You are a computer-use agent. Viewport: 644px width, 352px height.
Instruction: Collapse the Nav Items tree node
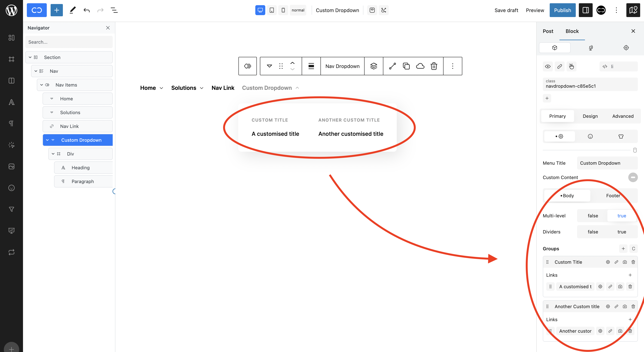coord(42,85)
